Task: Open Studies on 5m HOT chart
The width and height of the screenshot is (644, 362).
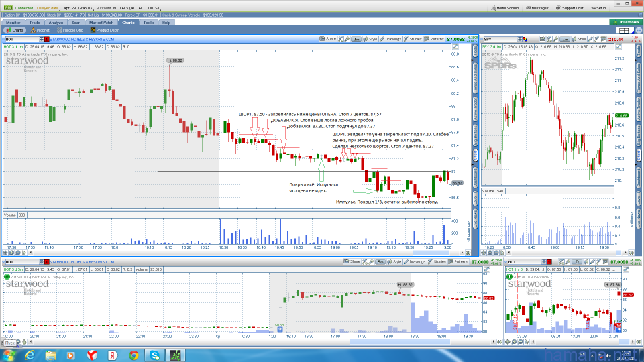Action: click(437, 262)
